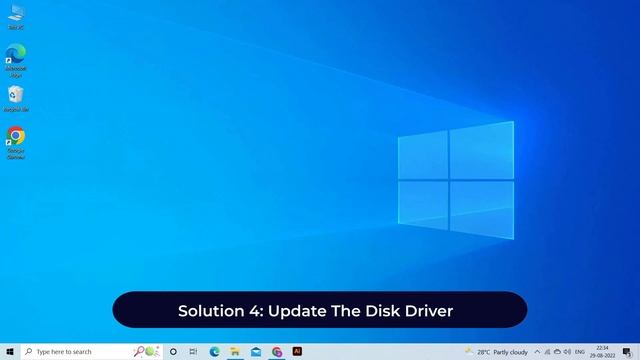The image size is (640, 360).
Task: Open the This PC desktop icon
Action: tap(16, 17)
